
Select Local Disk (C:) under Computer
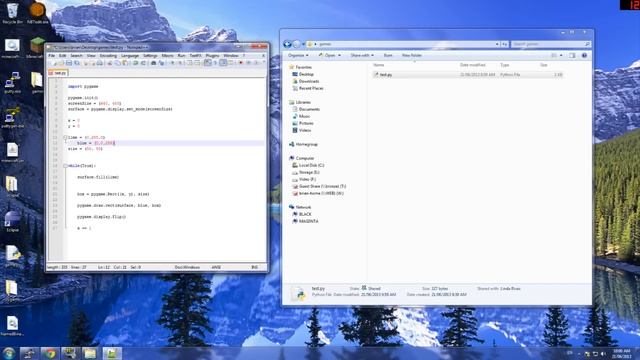(x=311, y=165)
